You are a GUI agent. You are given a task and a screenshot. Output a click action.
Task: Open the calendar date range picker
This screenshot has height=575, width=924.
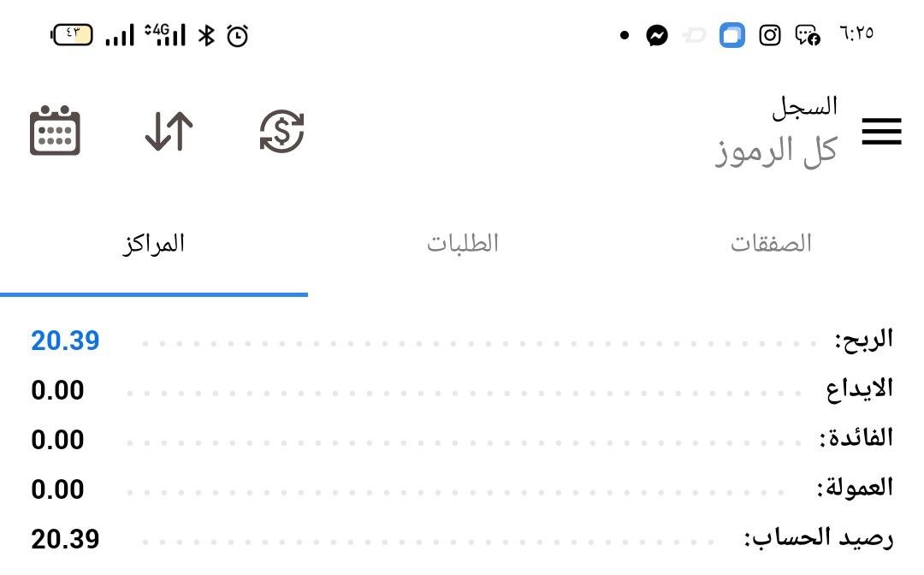[55, 131]
